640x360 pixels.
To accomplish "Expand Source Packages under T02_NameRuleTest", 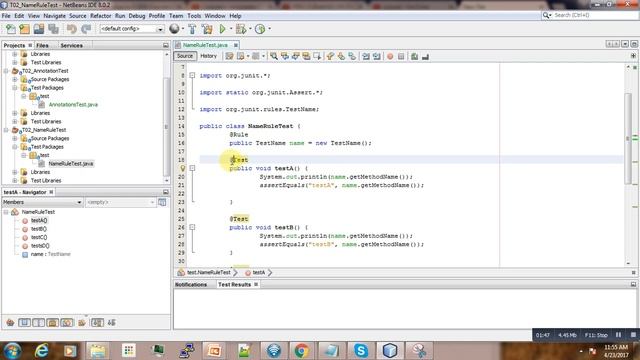I will click(15, 138).
